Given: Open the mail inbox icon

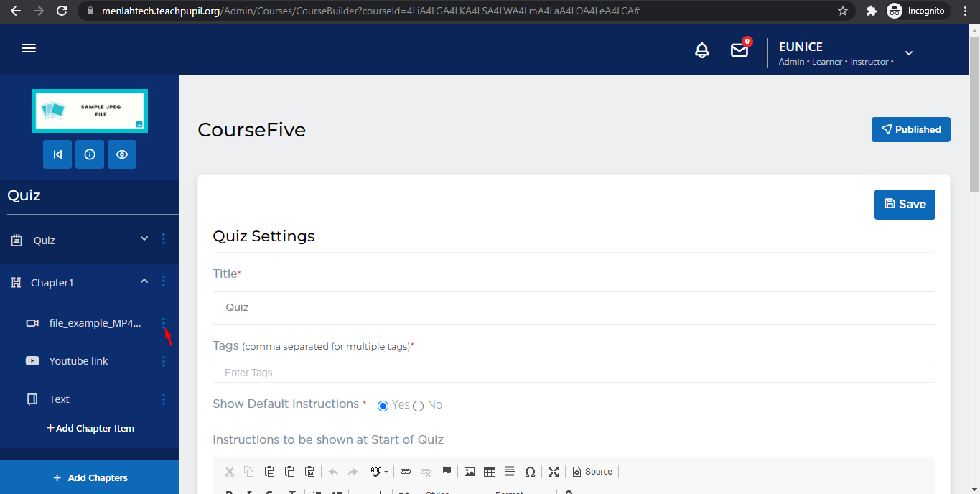Looking at the screenshot, I should (739, 50).
